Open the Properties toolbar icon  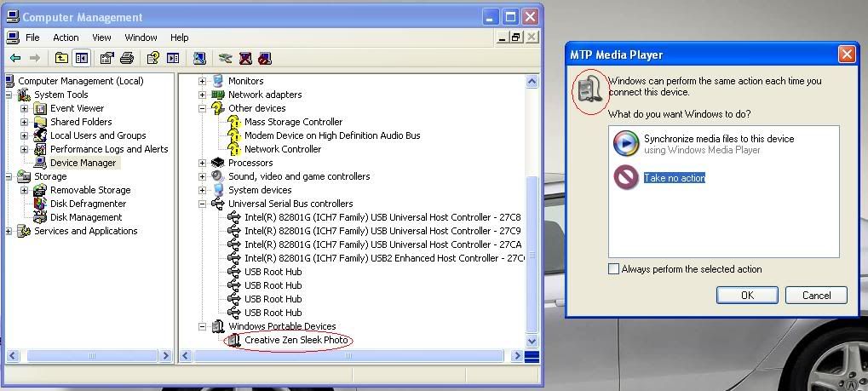(x=106, y=58)
